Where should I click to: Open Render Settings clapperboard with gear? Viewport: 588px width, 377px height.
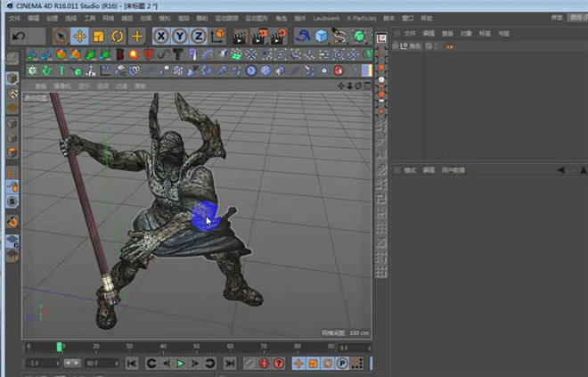279,37
